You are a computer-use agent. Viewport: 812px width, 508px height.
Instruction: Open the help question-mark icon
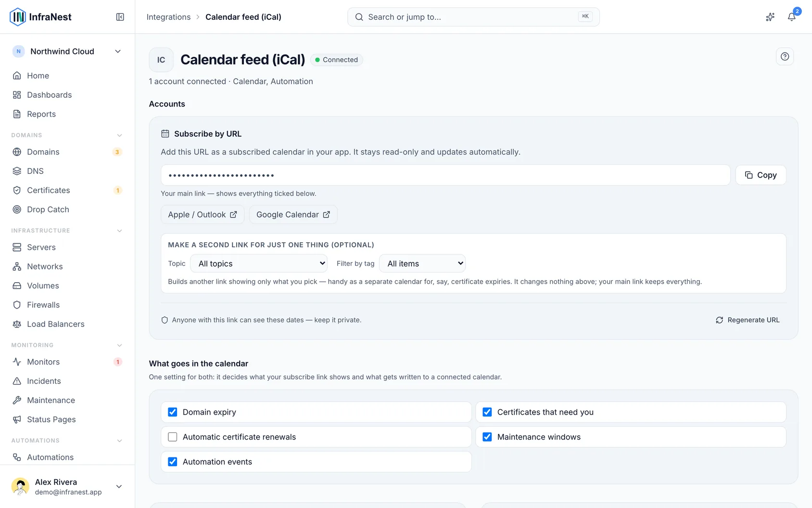[x=785, y=56]
